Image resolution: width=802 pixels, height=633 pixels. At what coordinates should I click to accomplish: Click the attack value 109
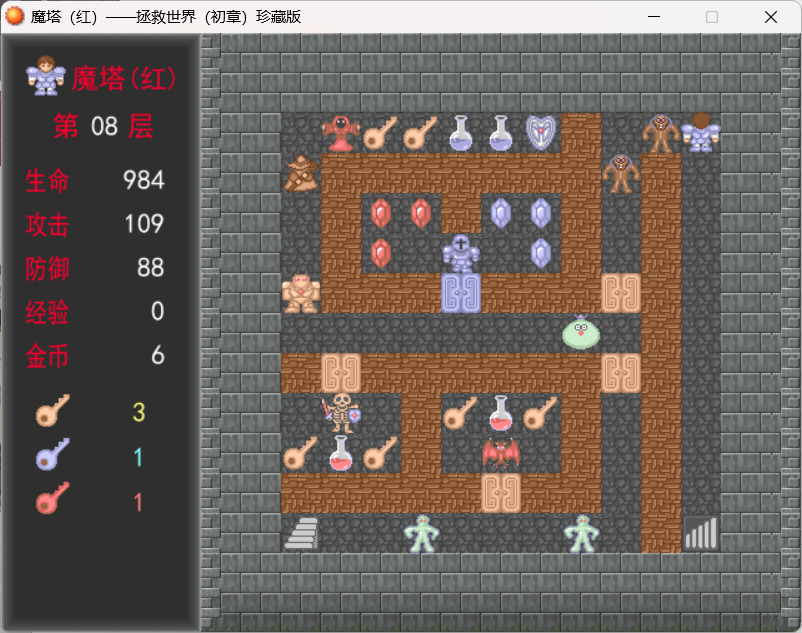[144, 224]
